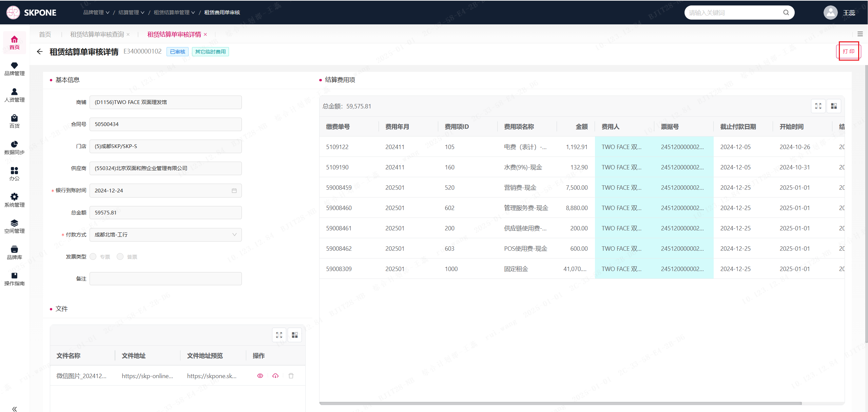868x412 pixels.
Task: Click the 备注 input field
Action: coord(166,279)
